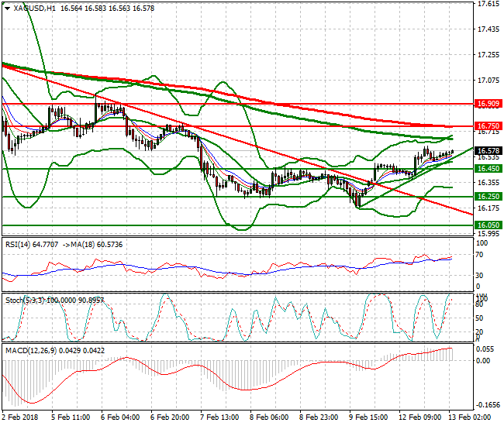Click the 16.050 green support label
The width and height of the screenshot is (504, 426).
tap(488, 225)
